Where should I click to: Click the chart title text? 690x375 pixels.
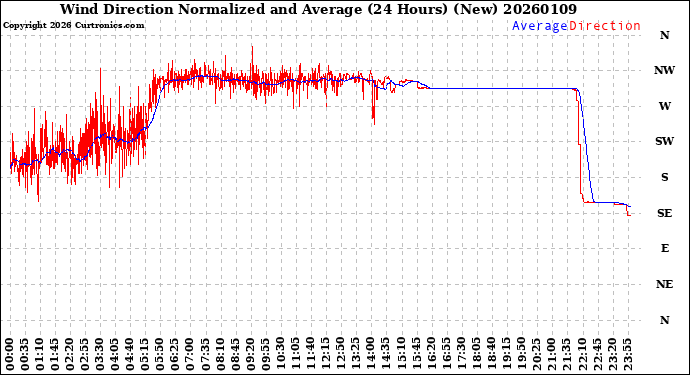click(x=318, y=9)
